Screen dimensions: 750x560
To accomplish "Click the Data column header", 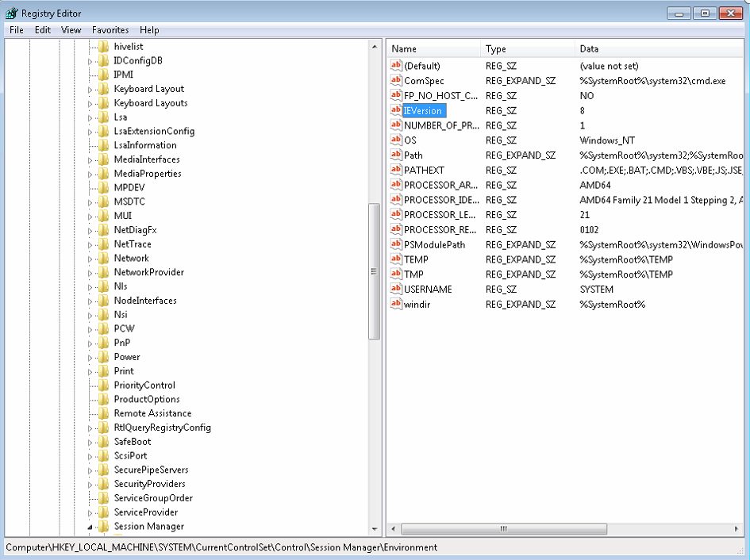I will (x=659, y=48).
